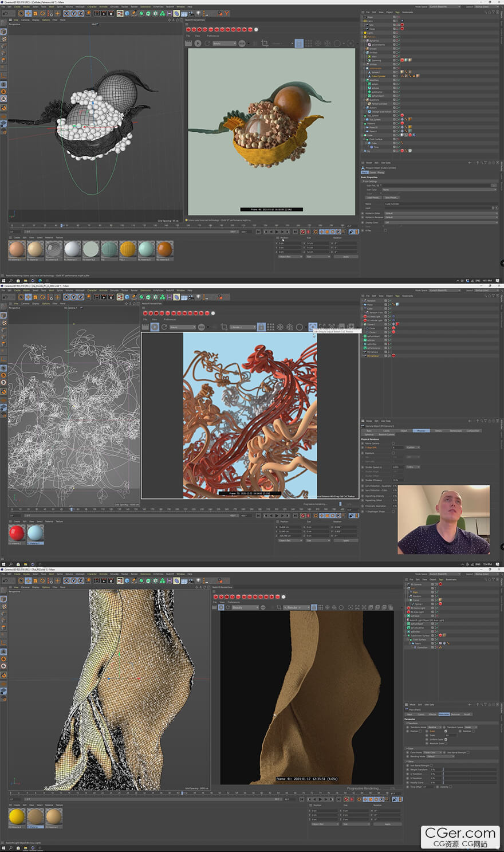Click Record Active Objects in the tubes scene timeline

click(x=303, y=516)
